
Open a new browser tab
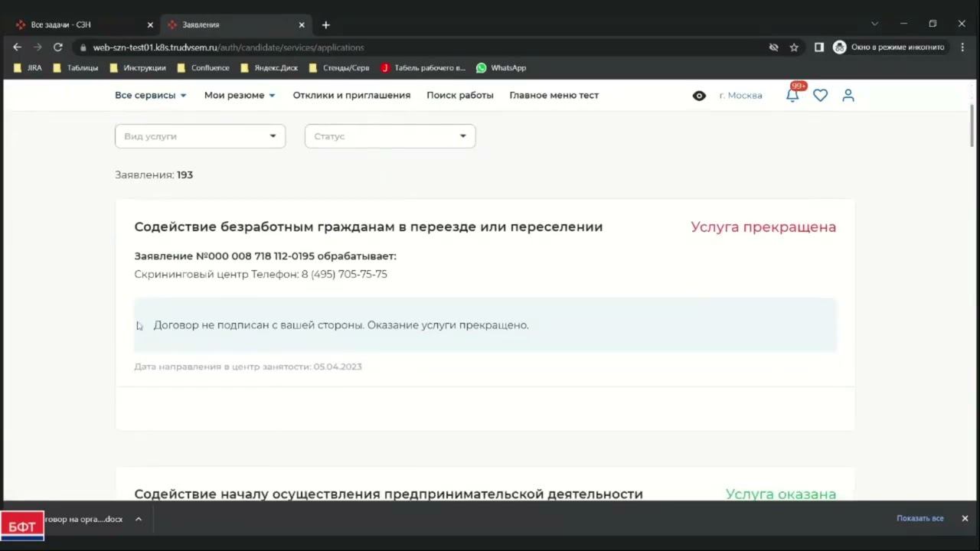(325, 24)
